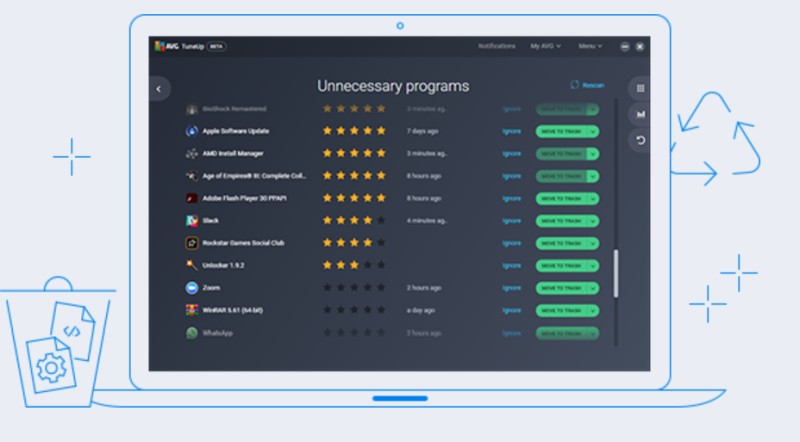Expand Move to Trash options for Apple Software Update
Screen dimensions: 800x442
[x=593, y=132]
